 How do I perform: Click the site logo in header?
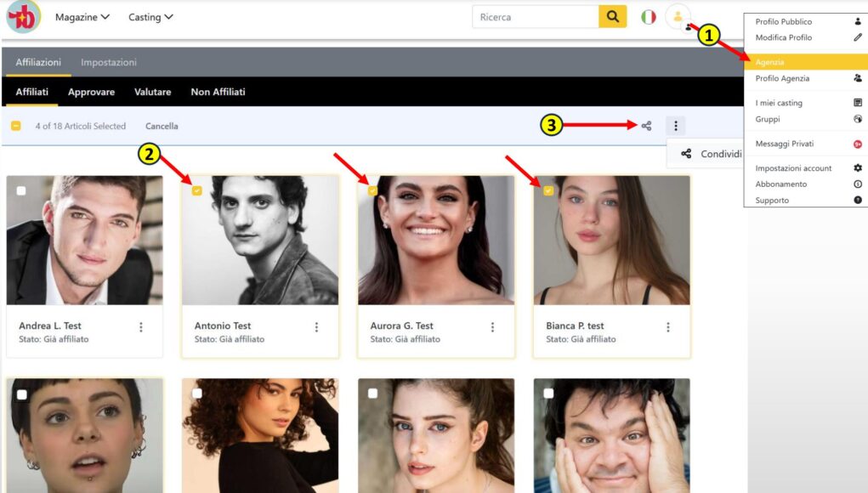pos(23,17)
